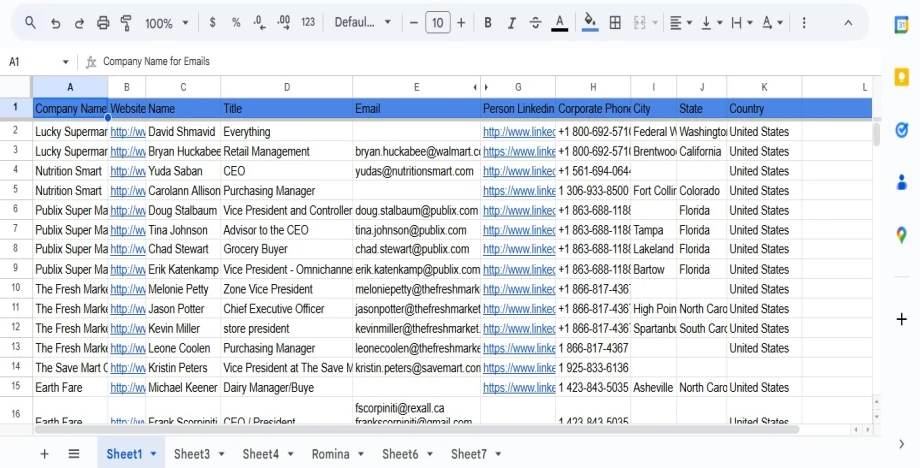Open the zoom 100% dropdown

tap(166, 22)
